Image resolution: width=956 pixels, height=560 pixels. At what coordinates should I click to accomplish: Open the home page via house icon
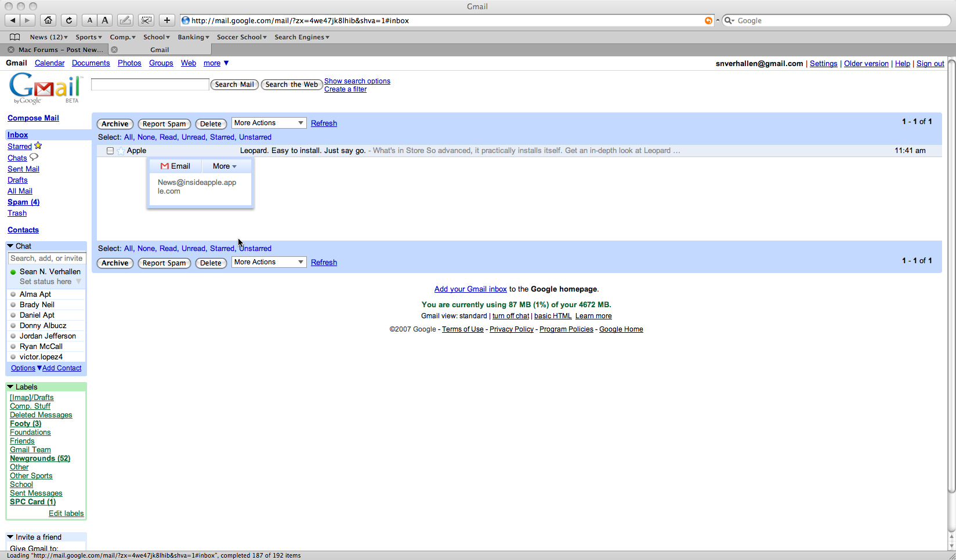click(x=48, y=20)
